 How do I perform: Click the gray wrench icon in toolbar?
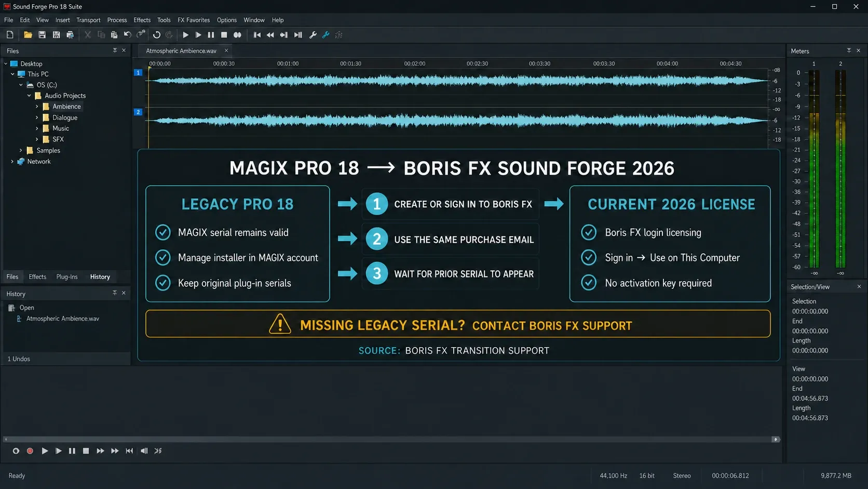coord(313,35)
